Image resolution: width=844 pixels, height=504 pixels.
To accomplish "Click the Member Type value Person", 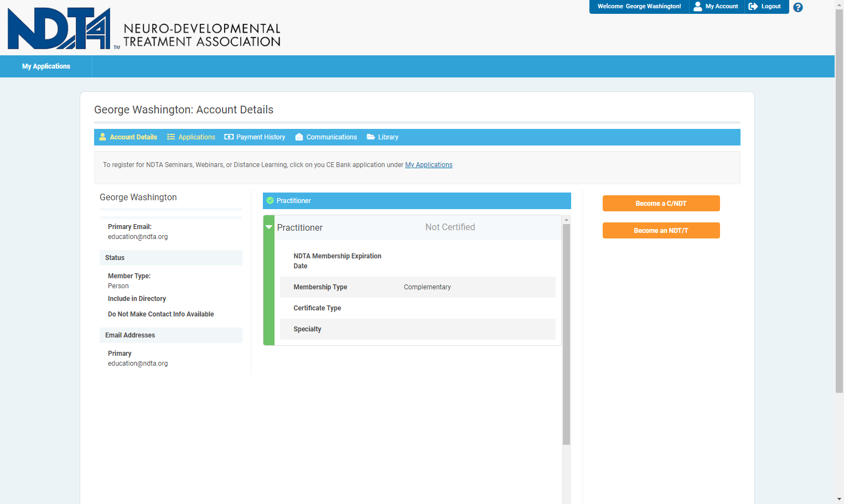I will [x=118, y=286].
